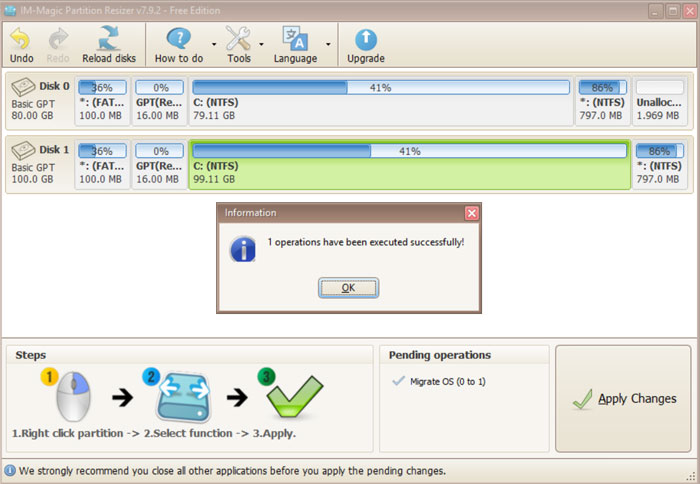Select Disk 1 NTFS 797.0 MB partition
This screenshot has height=484, width=700.
(659, 164)
